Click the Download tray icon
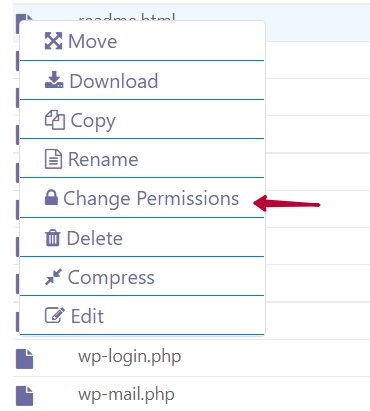Screen dimensions: 370x411 pyautogui.click(x=54, y=80)
